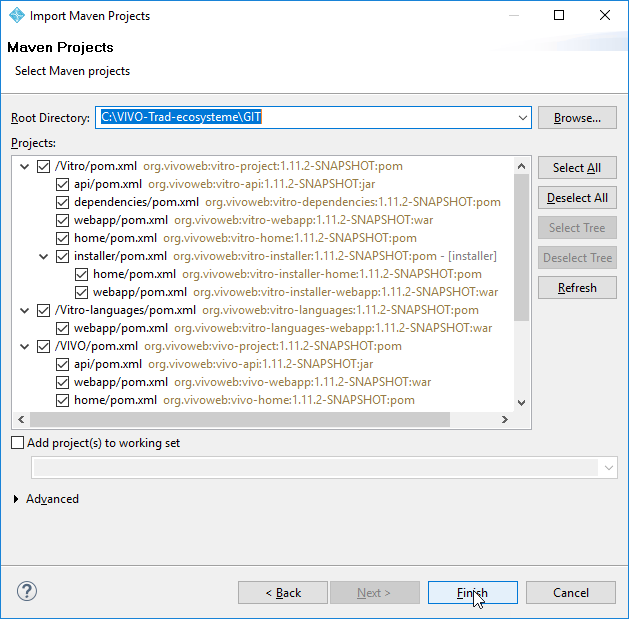Uncheck the /VIVO/pom.xml checkbox
The width and height of the screenshot is (629, 619).
43,346
